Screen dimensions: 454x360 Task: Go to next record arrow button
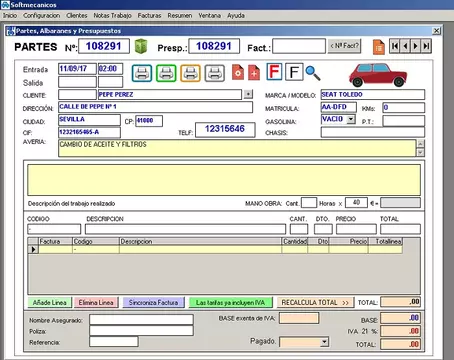415,46
